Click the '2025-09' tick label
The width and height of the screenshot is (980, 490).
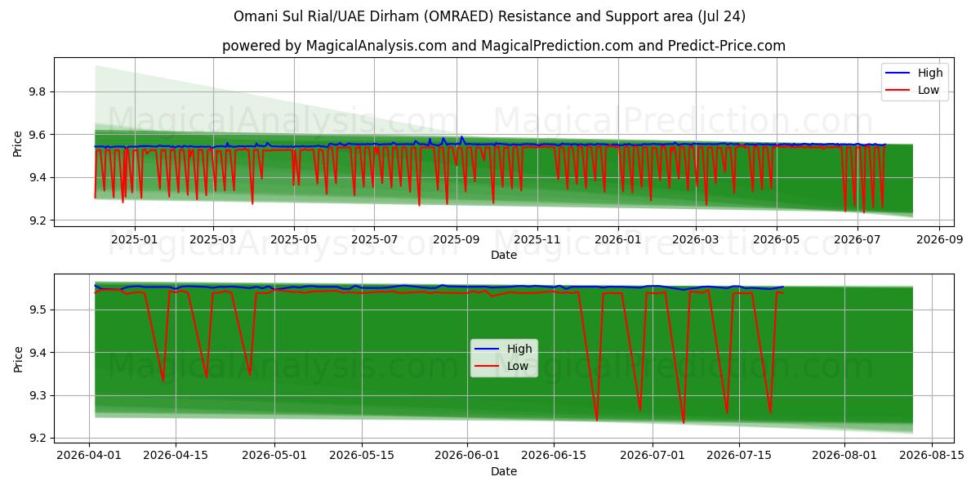(x=456, y=239)
